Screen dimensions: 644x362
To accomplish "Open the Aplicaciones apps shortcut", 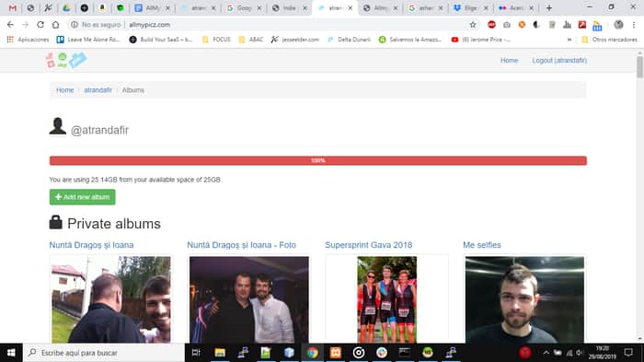I will coord(28,40).
